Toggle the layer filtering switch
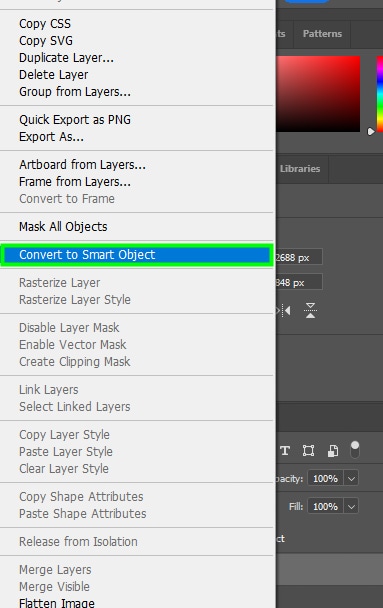The width and height of the screenshot is (383, 608). (x=355, y=450)
